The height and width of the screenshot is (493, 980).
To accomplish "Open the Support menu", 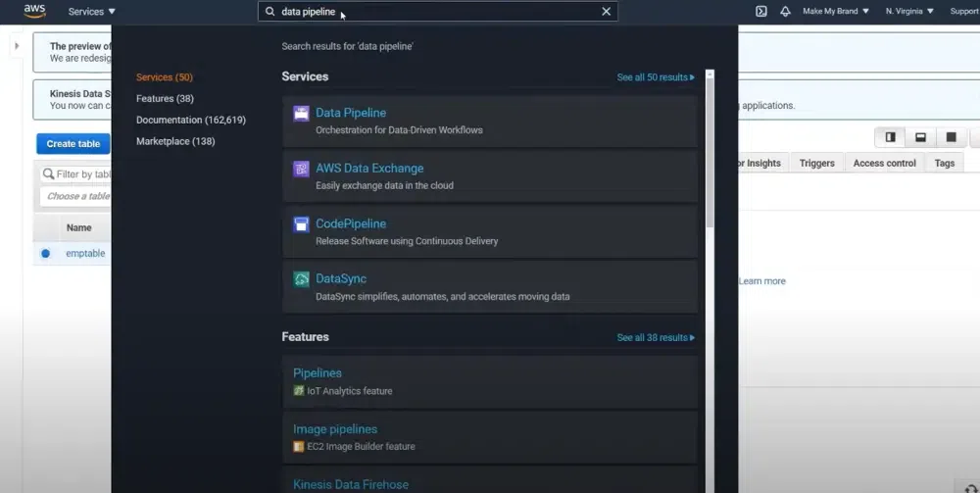I will tap(965, 11).
